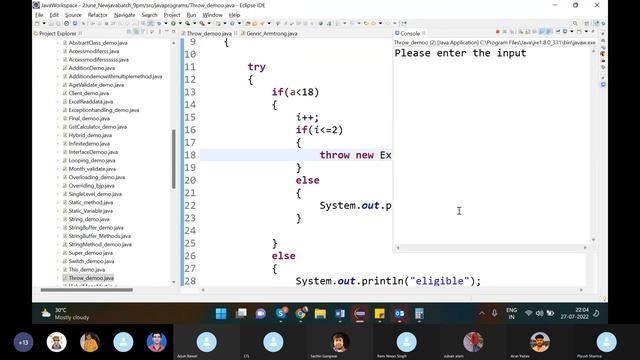Switch to Genric_Armtrong.java editor tab

click(272, 33)
